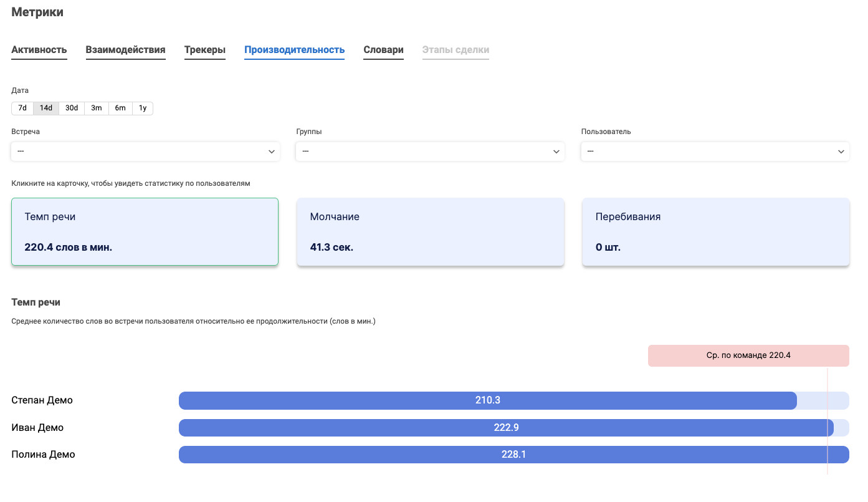Select the 7d date range
The height and width of the screenshot is (502, 868).
[x=22, y=108]
